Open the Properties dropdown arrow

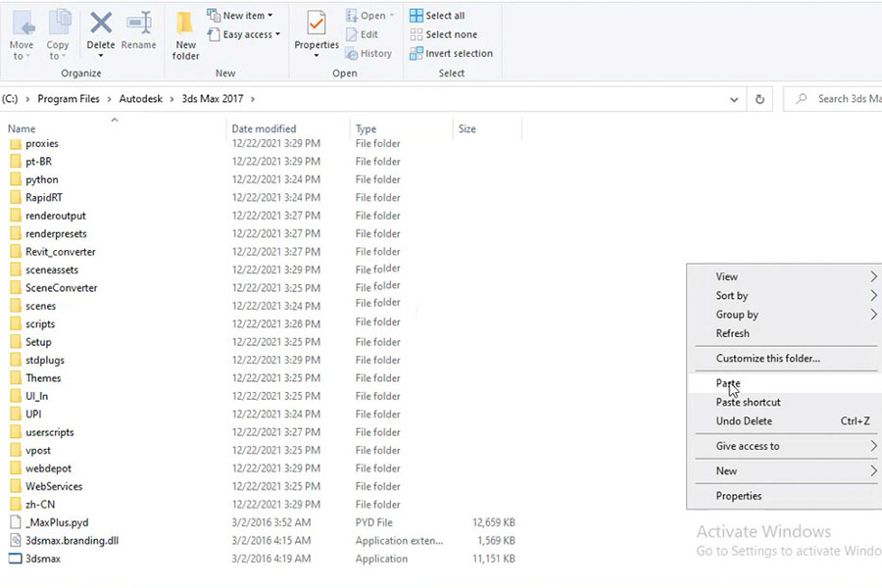point(317,56)
